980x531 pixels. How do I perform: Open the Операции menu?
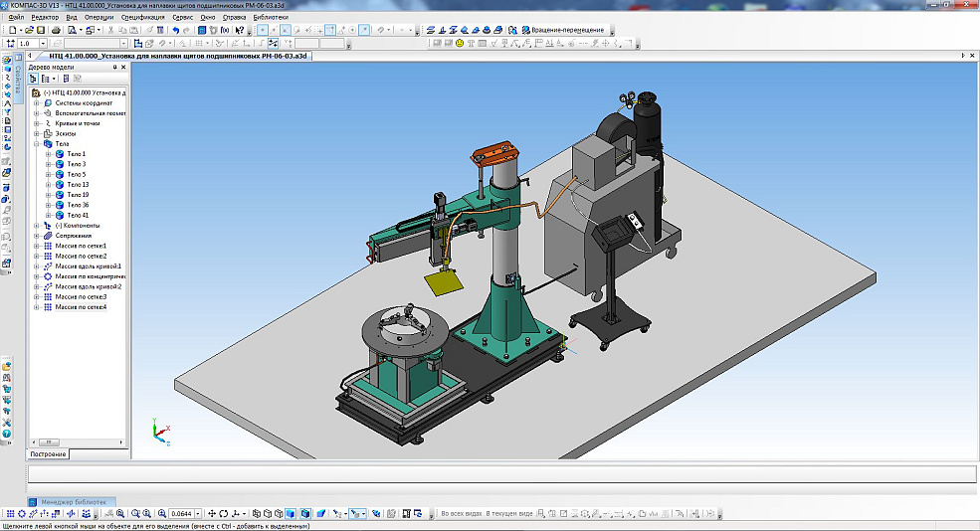[98, 17]
